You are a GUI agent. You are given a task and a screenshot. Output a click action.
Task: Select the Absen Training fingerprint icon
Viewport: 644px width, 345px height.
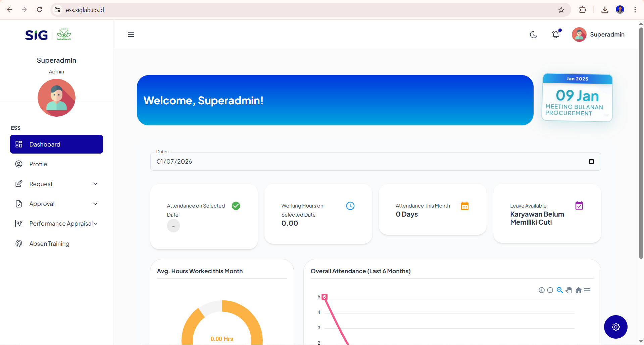pos(19,243)
